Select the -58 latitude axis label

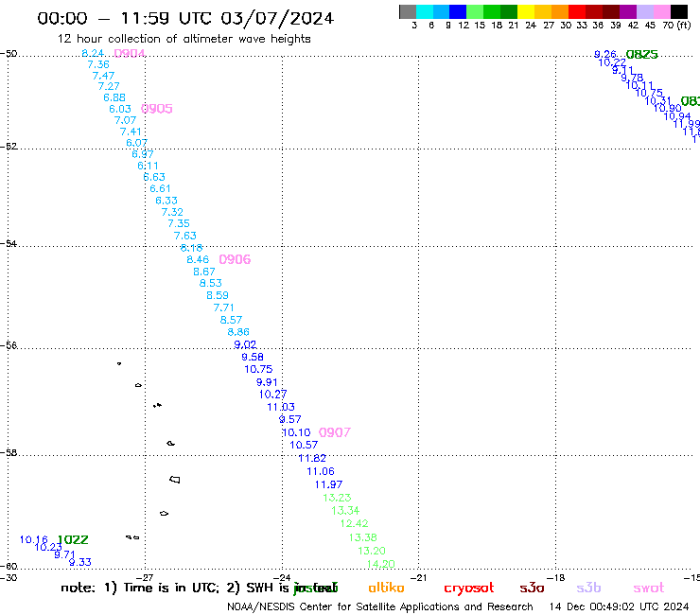[x=9, y=453]
